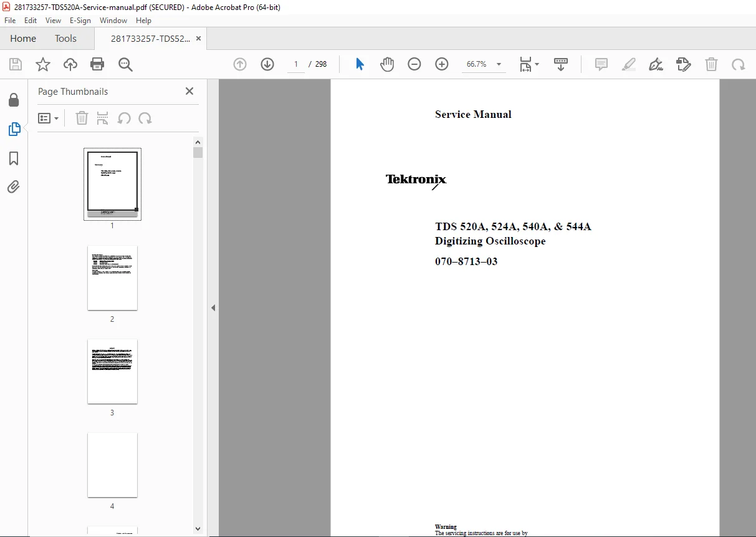Open the View menu
Viewport: 756px width, 537px height.
pos(53,21)
